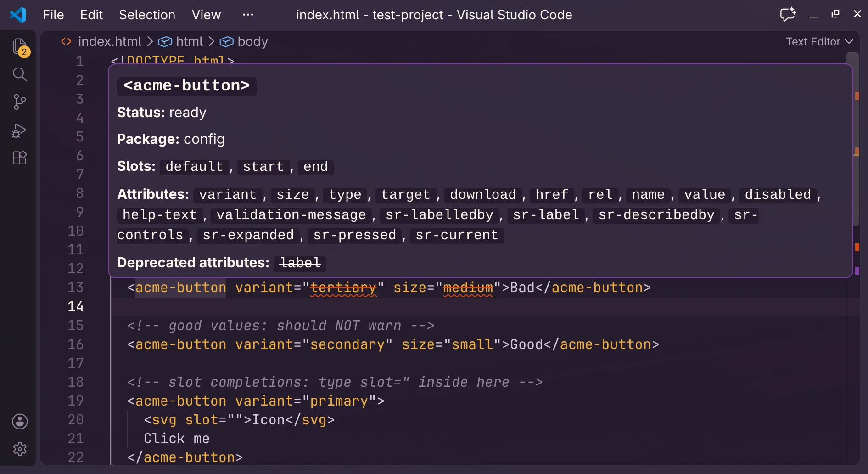
Task: Open the Search view icon
Action: (x=20, y=74)
